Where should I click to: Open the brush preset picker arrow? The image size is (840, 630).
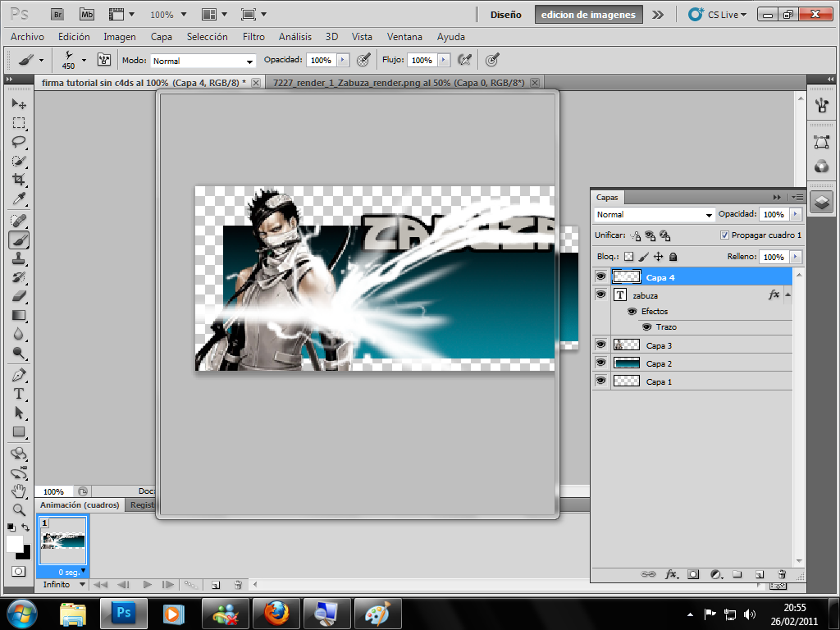(x=84, y=60)
